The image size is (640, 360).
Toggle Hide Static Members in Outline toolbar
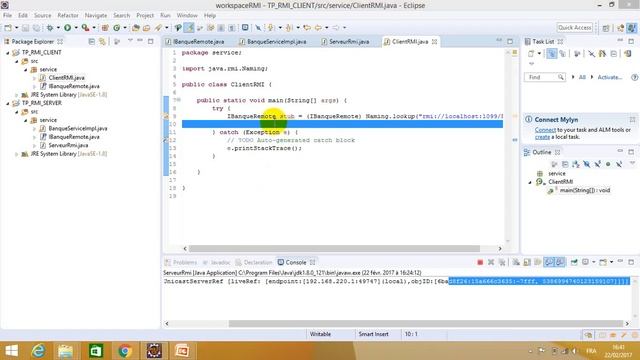tap(598, 164)
